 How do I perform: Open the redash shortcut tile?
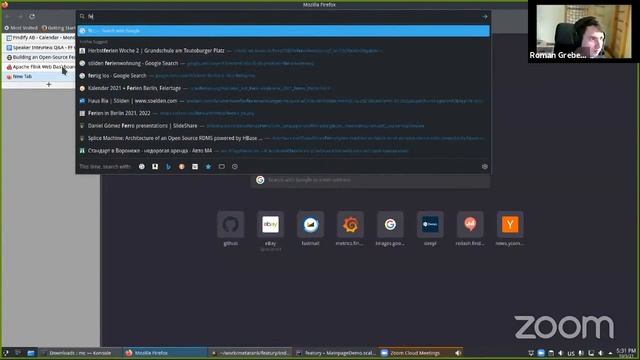[x=470, y=224]
